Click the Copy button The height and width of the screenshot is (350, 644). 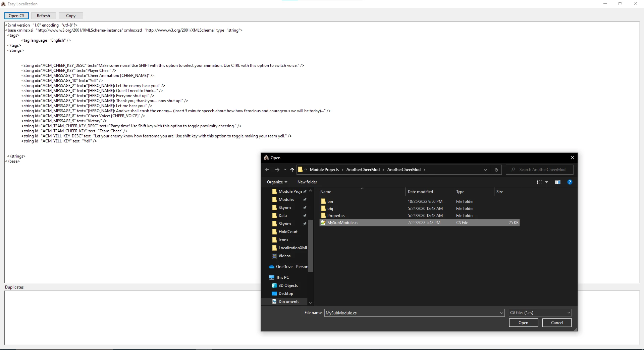71,16
